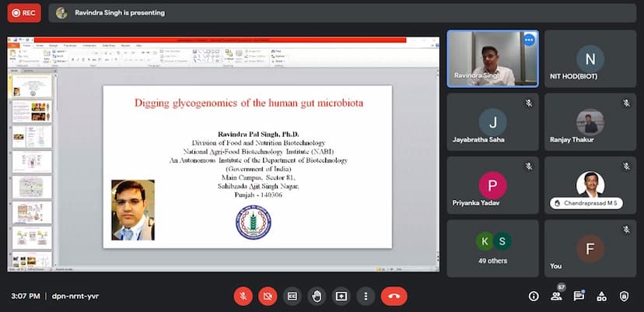
Task: Open meeting details info icon
Action: [x=534, y=296]
